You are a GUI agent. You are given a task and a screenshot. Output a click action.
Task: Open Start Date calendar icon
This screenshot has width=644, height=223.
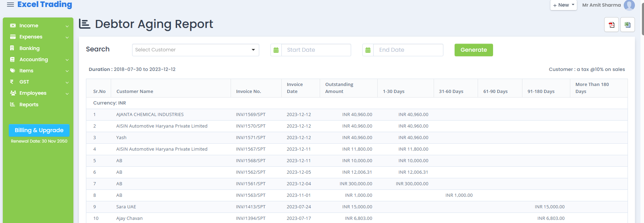pos(276,50)
